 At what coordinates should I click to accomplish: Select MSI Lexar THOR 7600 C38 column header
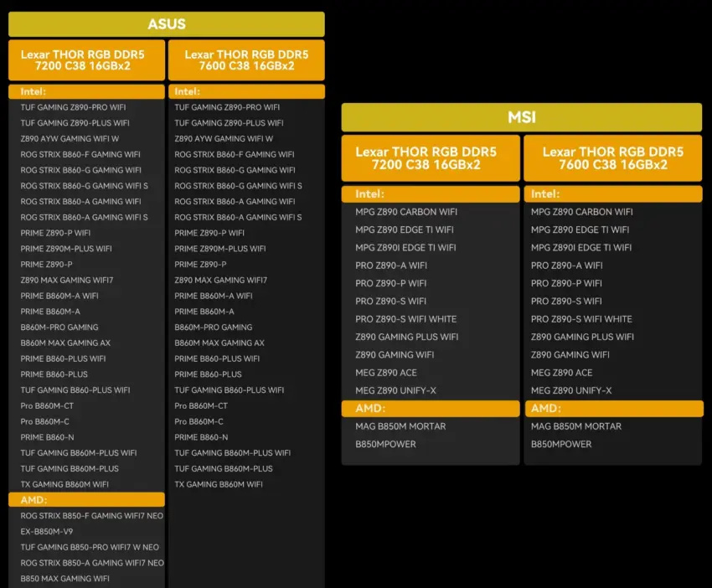pyautogui.click(x=612, y=158)
